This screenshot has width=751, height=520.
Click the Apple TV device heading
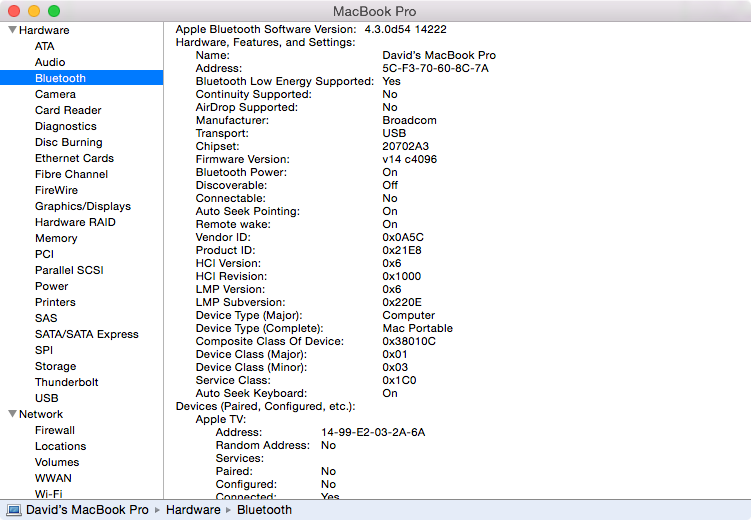click(220, 419)
